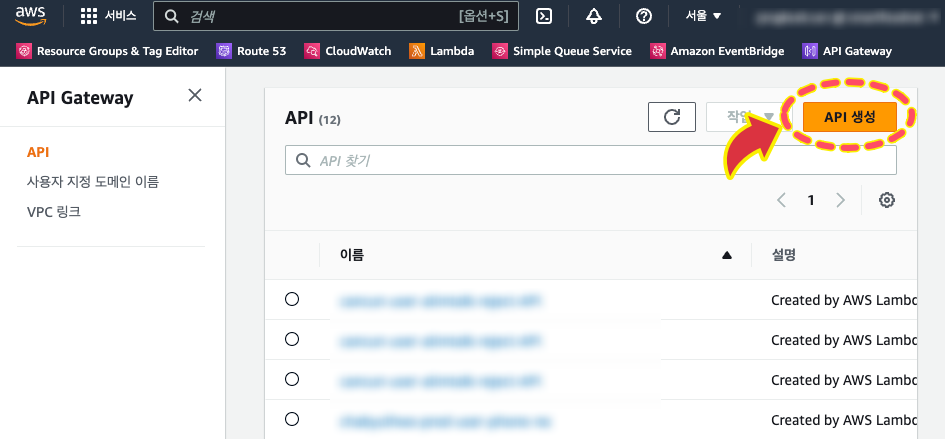Select the fourth API row radio button
The height and width of the screenshot is (439, 945).
coord(292,418)
